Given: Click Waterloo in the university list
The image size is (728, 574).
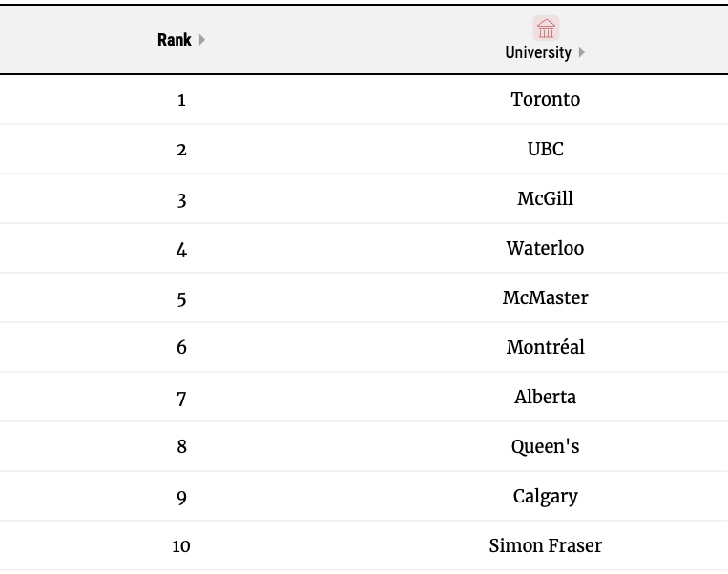Looking at the screenshot, I should tap(545, 248).
